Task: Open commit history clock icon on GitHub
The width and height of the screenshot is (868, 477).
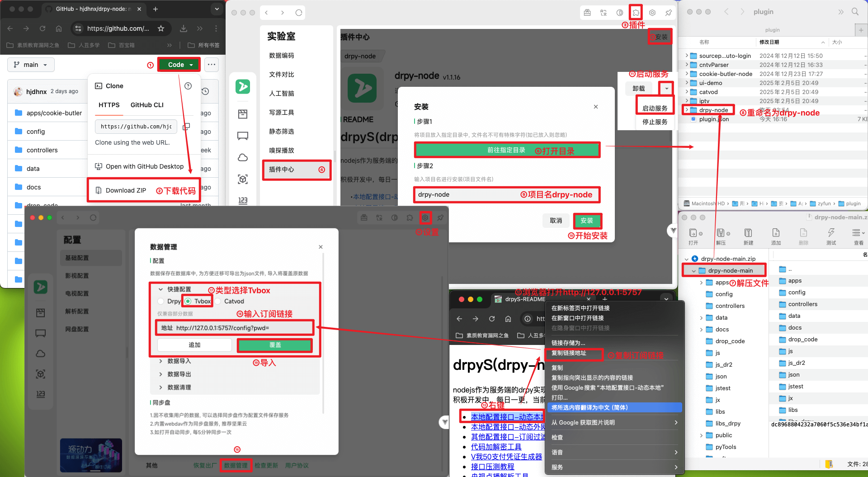Action: point(205,91)
